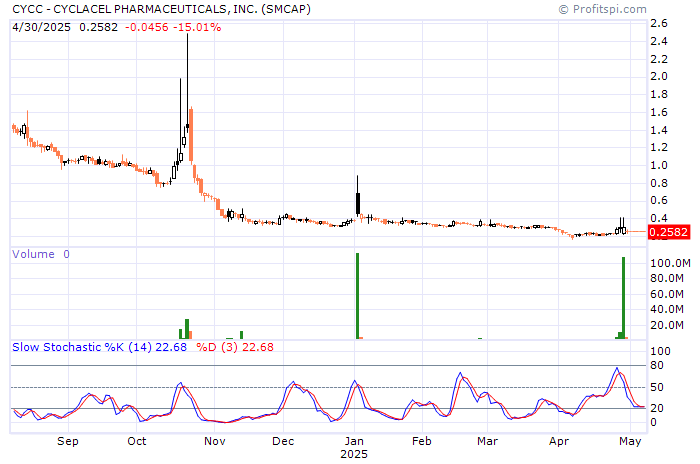Click the May month axis label
700x464 pixels.
630,441
